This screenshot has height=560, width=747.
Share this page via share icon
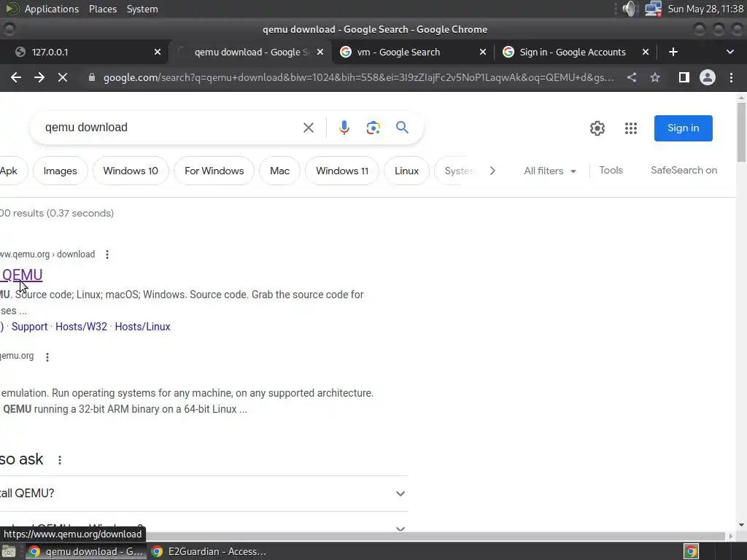(632, 77)
